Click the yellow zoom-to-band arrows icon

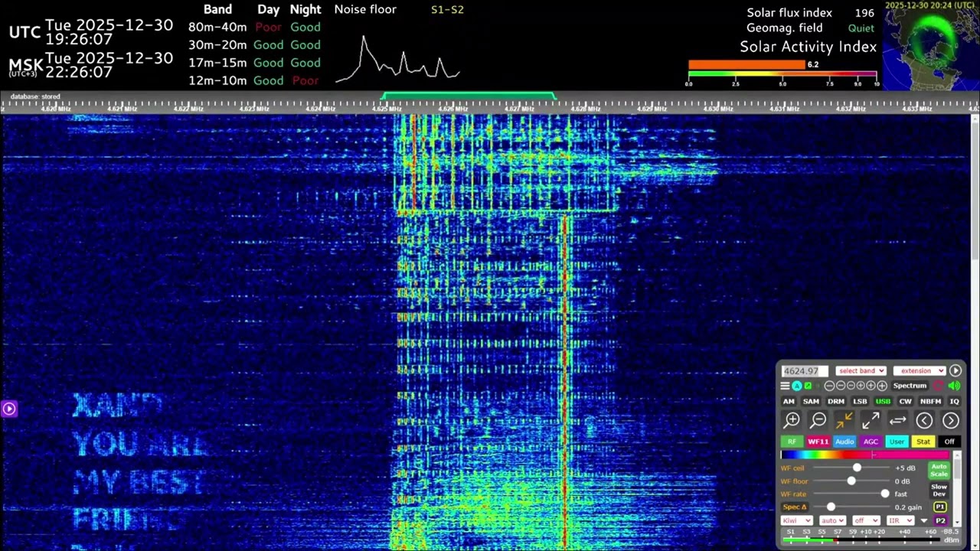pos(844,420)
